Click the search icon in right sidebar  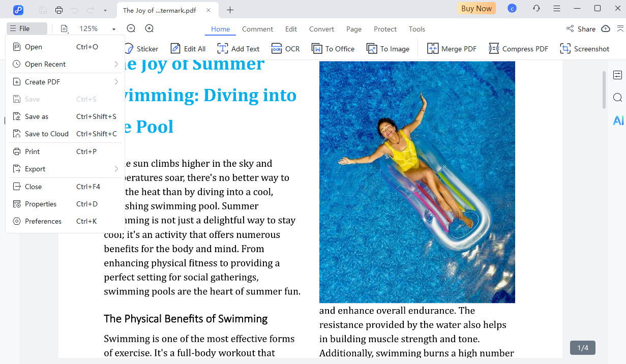(617, 98)
